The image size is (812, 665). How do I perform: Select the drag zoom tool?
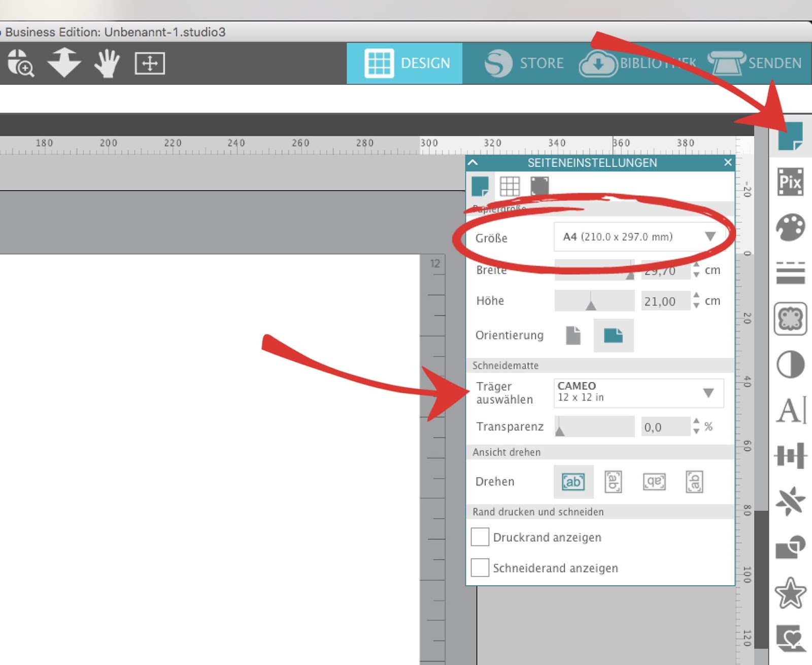21,63
